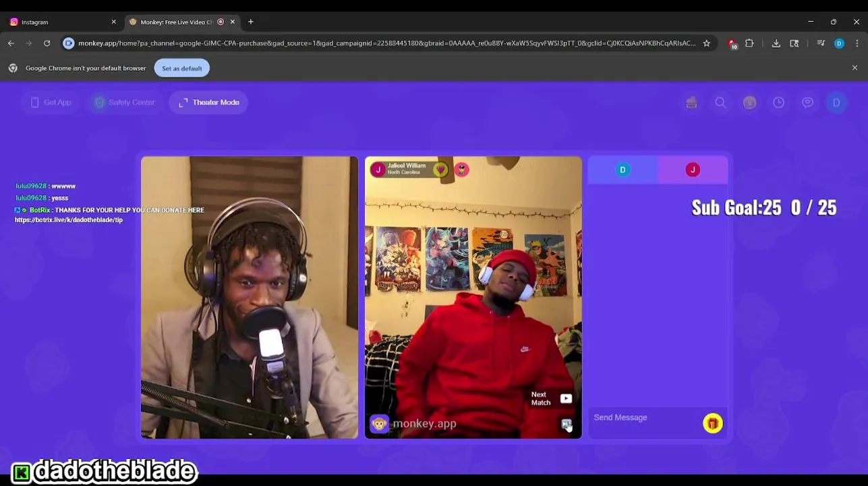Open the round crown icon in header
868x486 pixels.
[749, 103]
